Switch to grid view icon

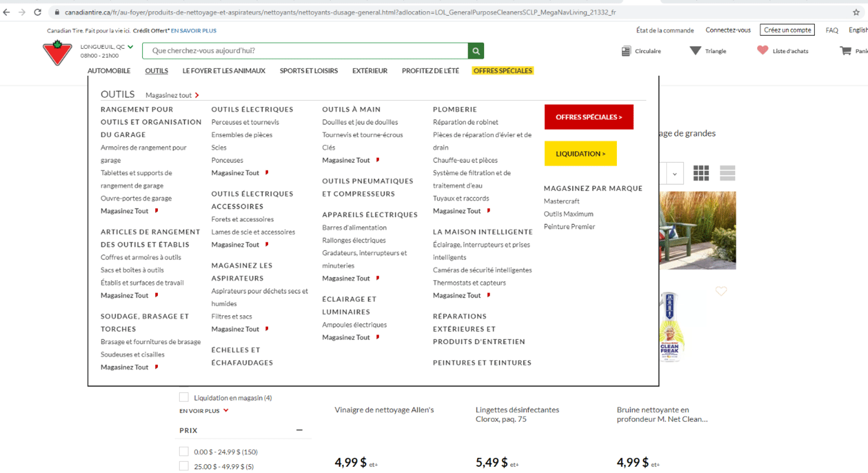pos(701,173)
